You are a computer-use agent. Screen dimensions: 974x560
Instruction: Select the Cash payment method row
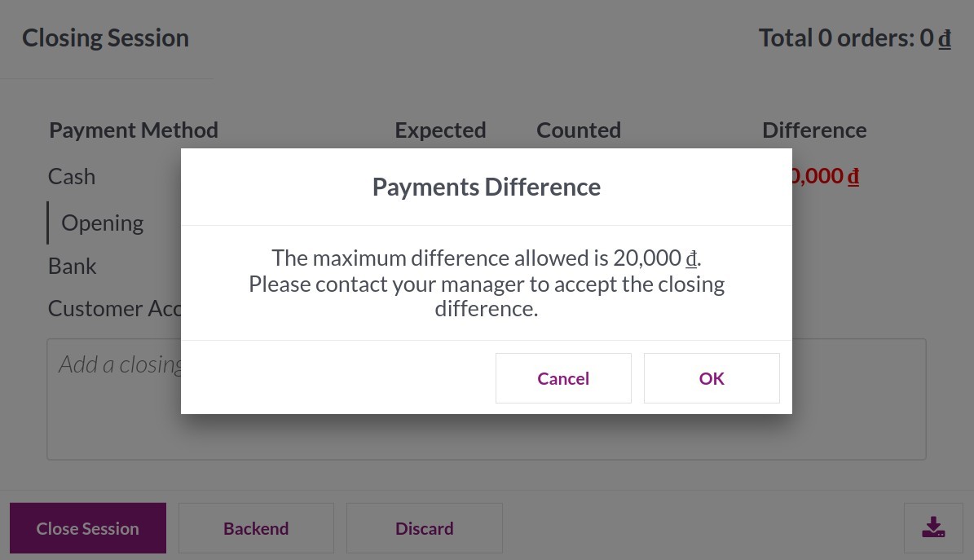click(71, 175)
